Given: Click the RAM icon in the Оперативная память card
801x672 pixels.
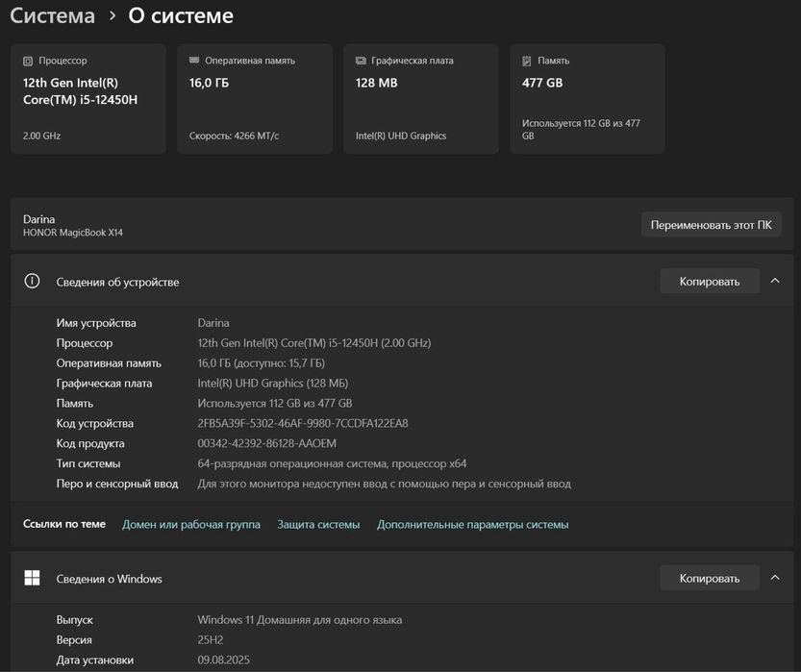Looking at the screenshot, I should pyautogui.click(x=194, y=61).
